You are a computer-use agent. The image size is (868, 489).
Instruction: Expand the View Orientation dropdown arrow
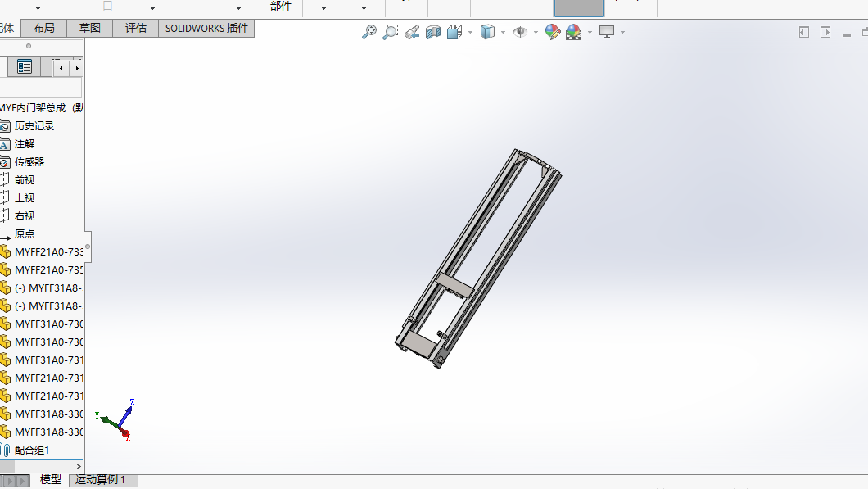click(471, 32)
